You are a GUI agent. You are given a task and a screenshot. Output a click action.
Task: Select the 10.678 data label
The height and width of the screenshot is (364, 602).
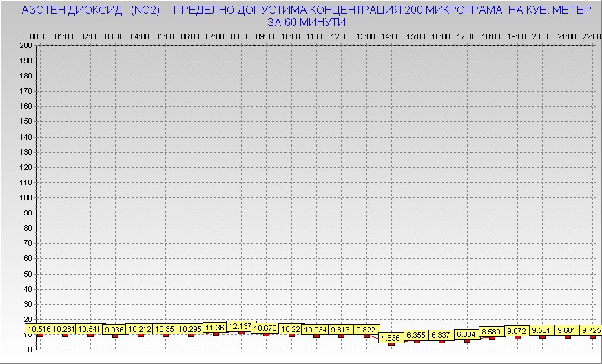pos(265,329)
